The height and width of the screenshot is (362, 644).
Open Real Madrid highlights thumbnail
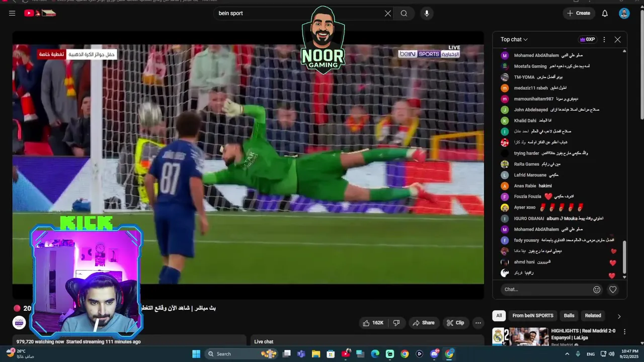click(520, 337)
